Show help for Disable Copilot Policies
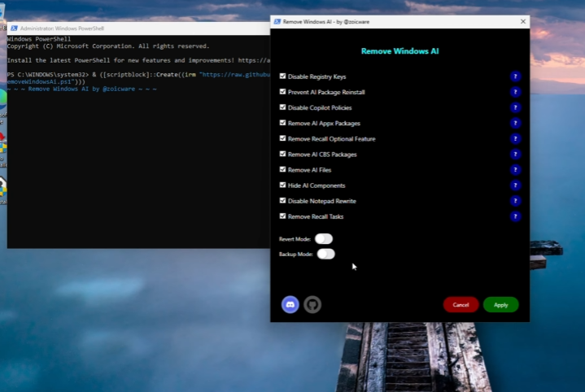 (x=515, y=107)
